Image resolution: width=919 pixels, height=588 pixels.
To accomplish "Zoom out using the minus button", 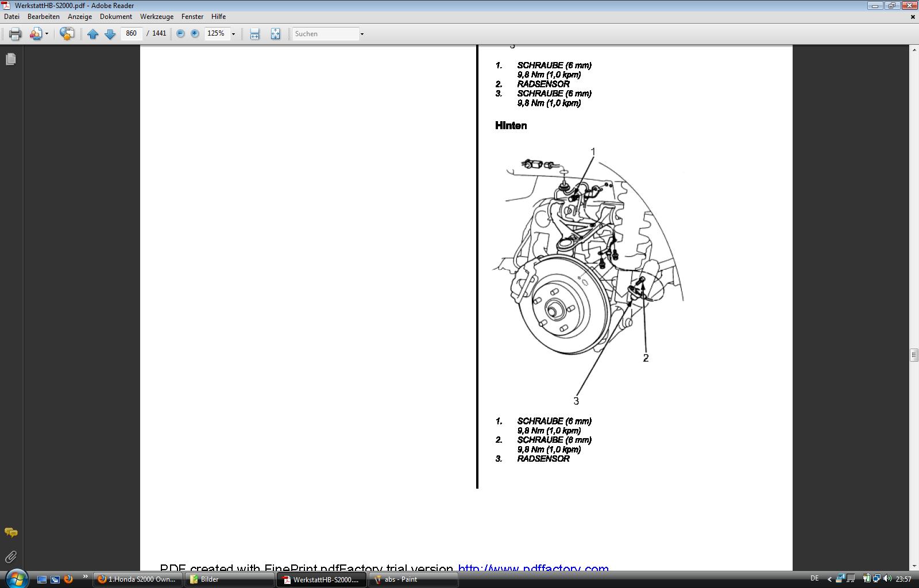I will tap(180, 34).
